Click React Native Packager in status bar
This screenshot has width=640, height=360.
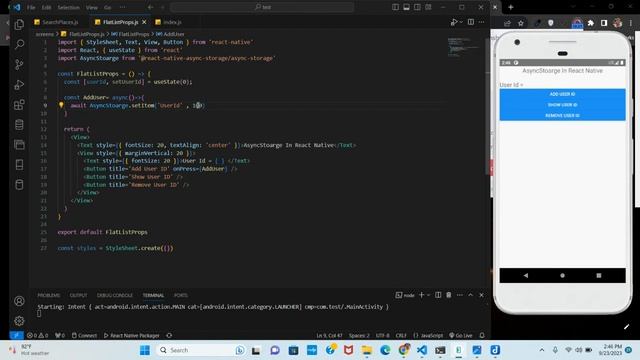click(131, 336)
